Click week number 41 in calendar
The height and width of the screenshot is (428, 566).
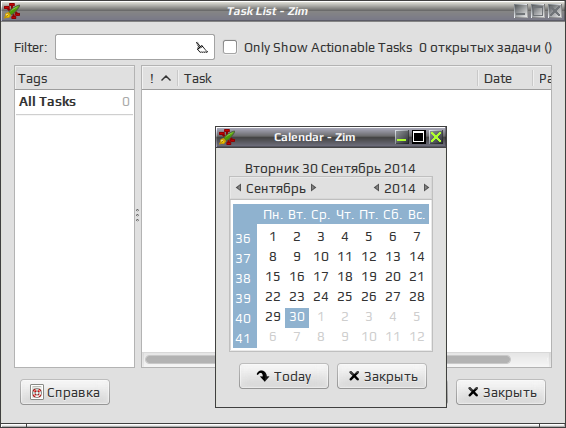click(243, 339)
